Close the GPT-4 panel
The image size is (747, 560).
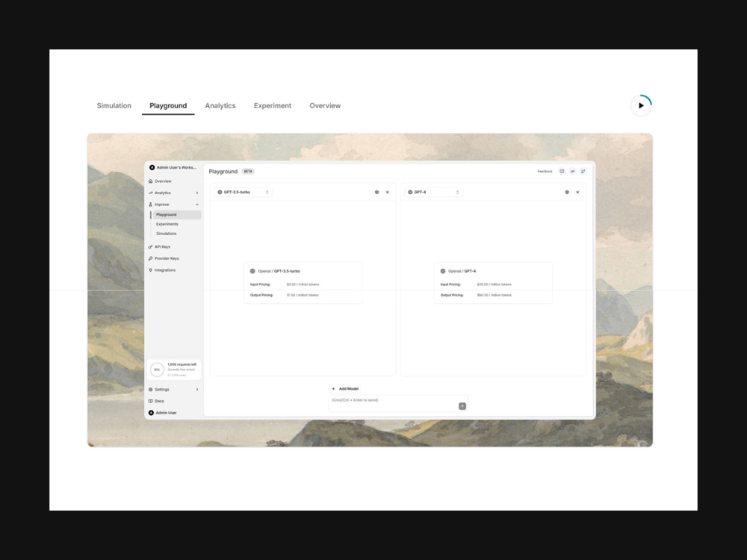pos(577,193)
